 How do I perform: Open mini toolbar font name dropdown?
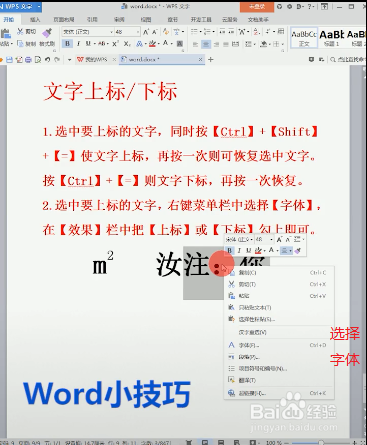point(251,239)
